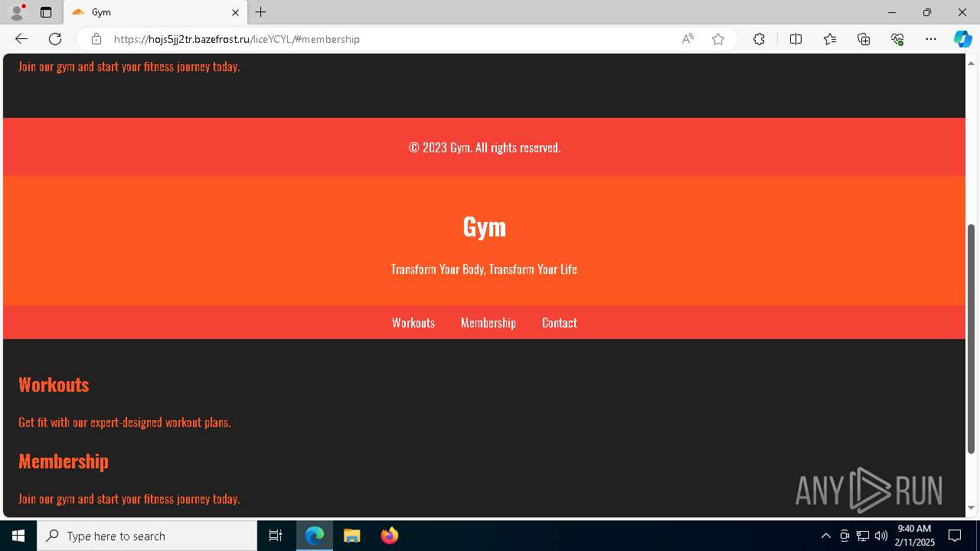The image size is (980, 551).
Task: Select the Gym tab
Action: pyautogui.click(x=155, y=12)
